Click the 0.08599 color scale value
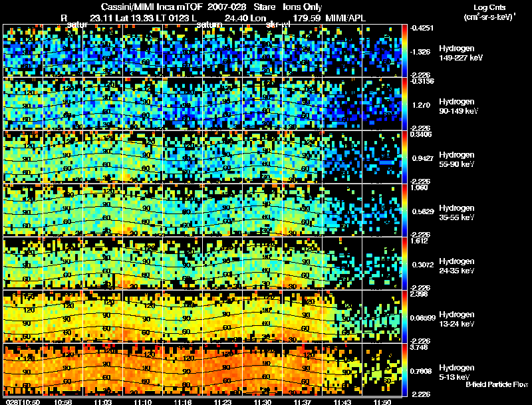Image resolution: width=532 pixels, height=405 pixels. pos(423,318)
